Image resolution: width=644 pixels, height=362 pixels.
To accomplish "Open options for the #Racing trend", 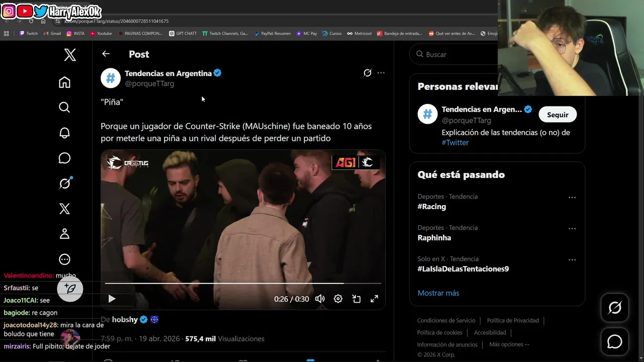I will pos(572,198).
